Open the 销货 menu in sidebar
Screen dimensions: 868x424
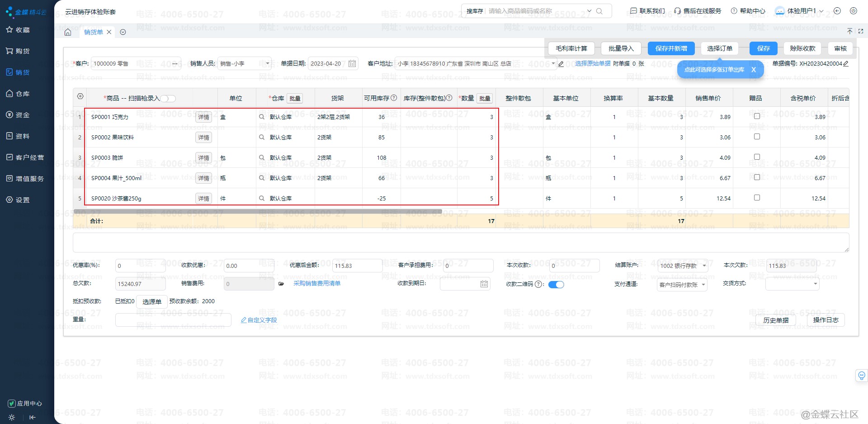23,72
